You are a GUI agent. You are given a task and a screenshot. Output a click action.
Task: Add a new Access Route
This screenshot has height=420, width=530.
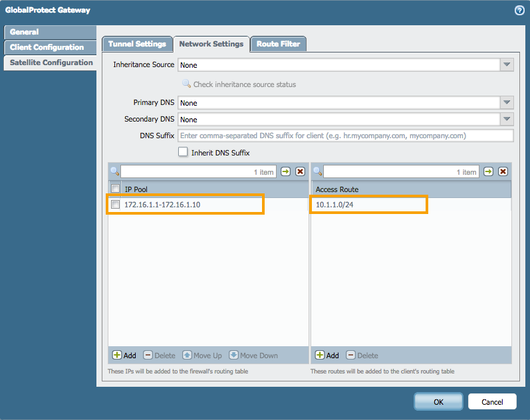click(x=327, y=355)
